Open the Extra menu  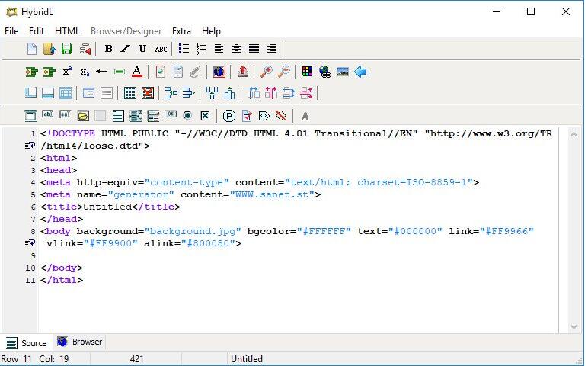point(181,31)
